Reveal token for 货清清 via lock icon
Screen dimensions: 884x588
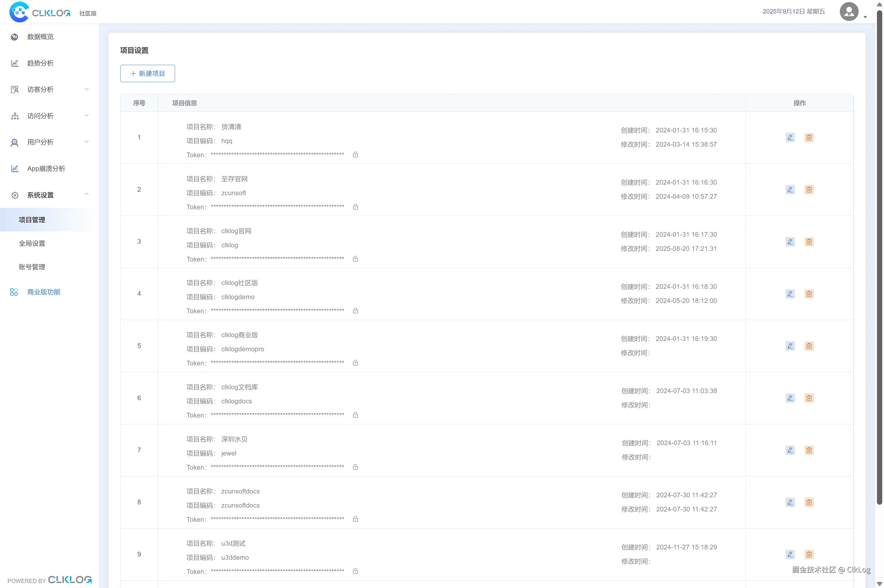coord(355,155)
